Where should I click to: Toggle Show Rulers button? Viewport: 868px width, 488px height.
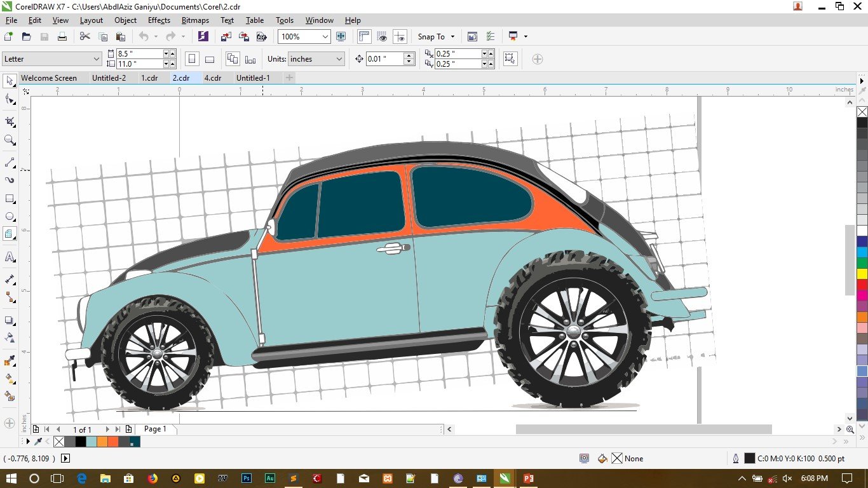[x=365, y=37]
